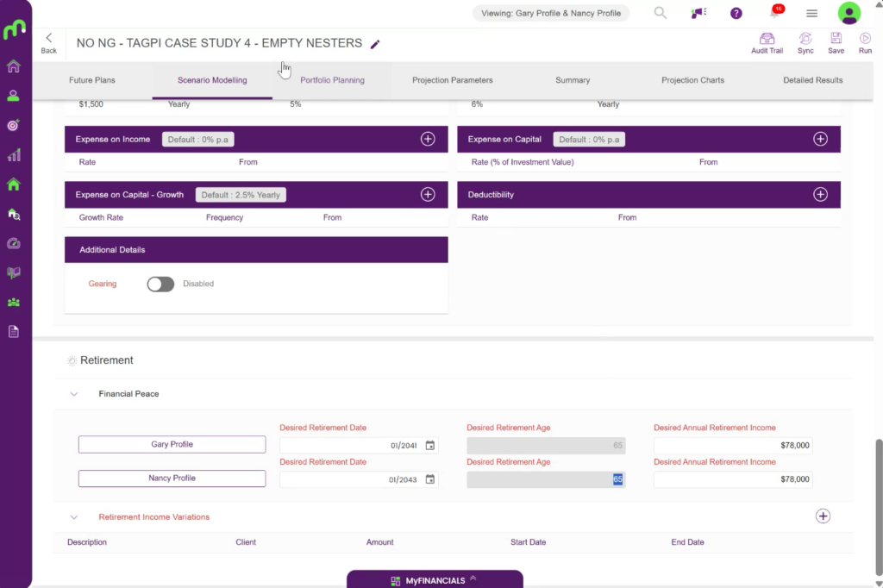The width and height of the screenshot is (883, 588).
Task: Click the Sync icon
Action: [x=805, y=43]
